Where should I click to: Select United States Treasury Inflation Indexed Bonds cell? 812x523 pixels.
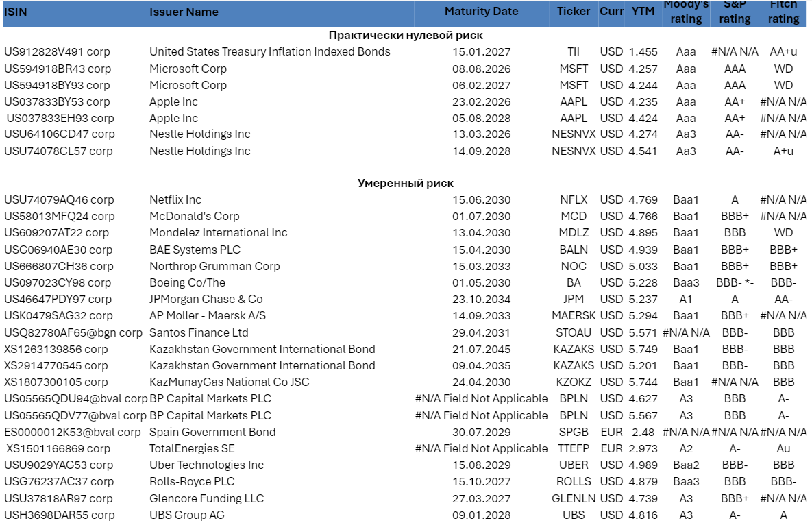click(x=270, y=52)
